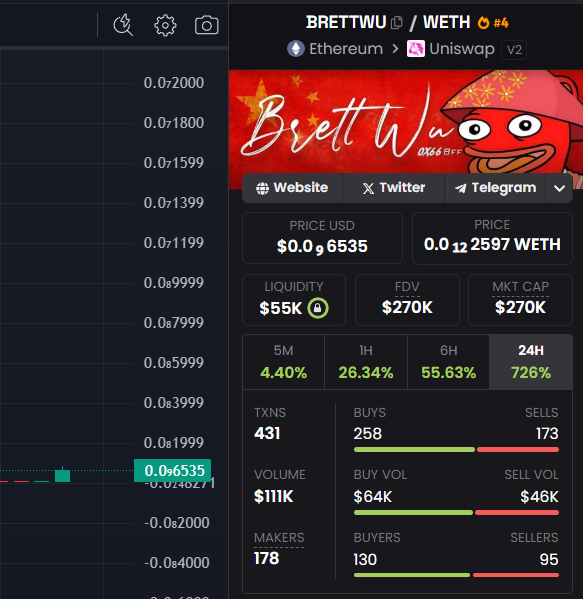Select the 6H timeframe tab

click(449, 362)
